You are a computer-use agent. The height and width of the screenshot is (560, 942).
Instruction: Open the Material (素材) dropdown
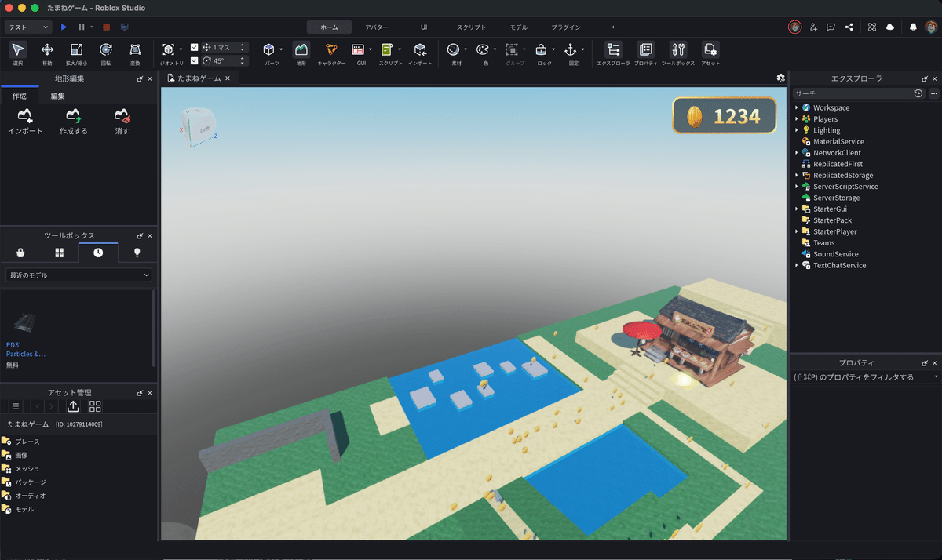466,49
